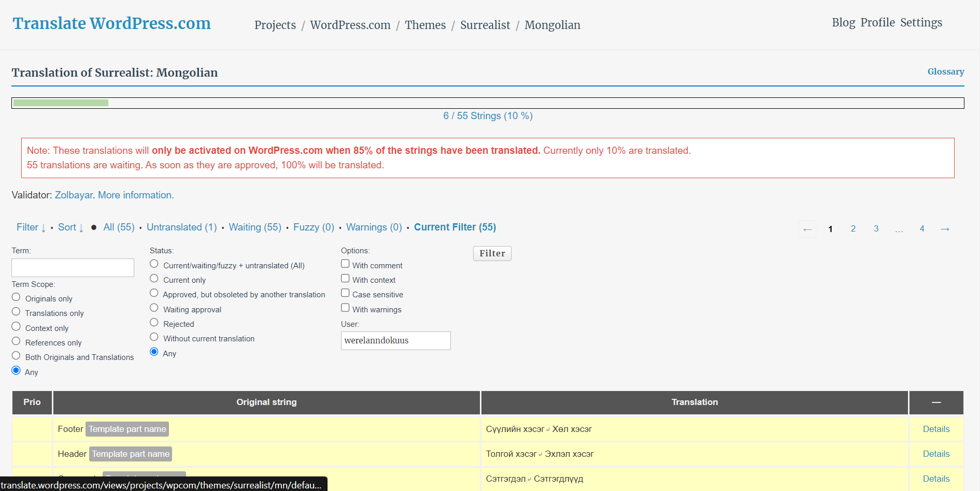This screenshot has width=980, height=491.
Task: Go to previous page arrow
Action: pyautogui.click(x=807, y=229)
